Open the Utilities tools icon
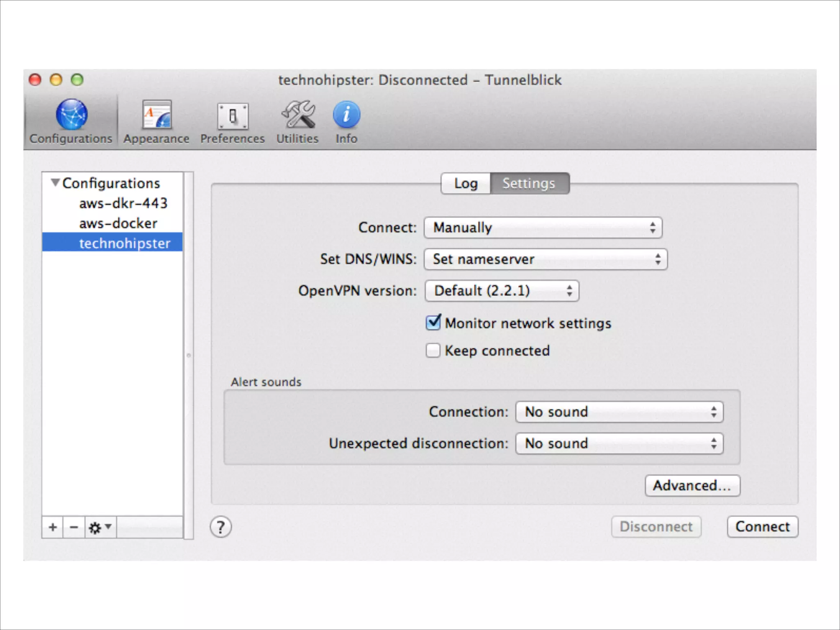The image size is (840, 630). [298, 115]
